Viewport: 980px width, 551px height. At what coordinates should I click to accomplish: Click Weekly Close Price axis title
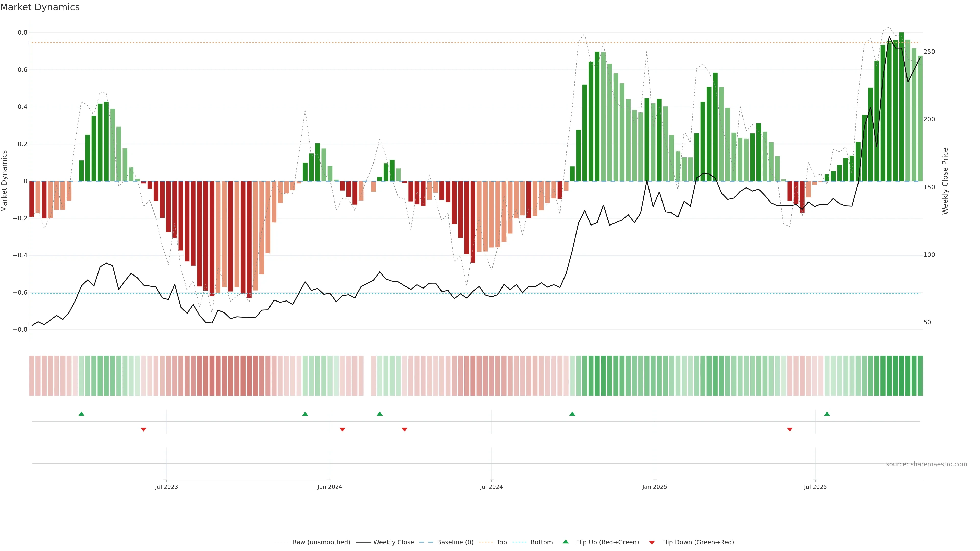945,181
